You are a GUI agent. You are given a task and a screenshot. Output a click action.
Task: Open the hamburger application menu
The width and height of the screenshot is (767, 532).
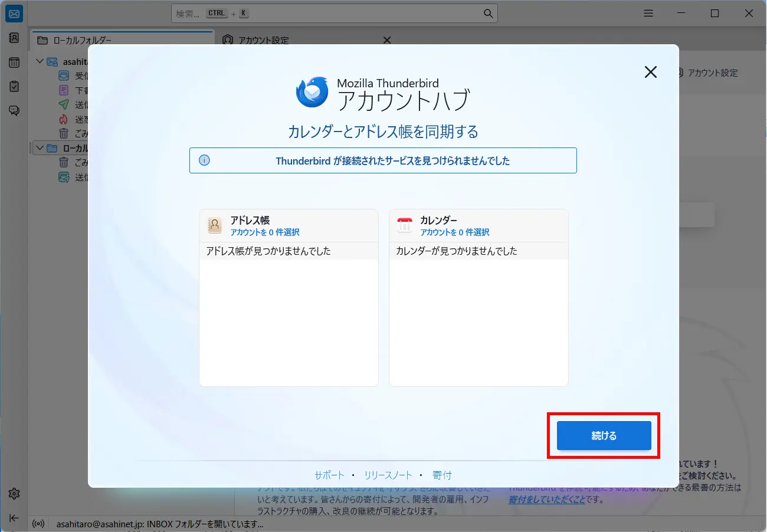click(648, 13)
